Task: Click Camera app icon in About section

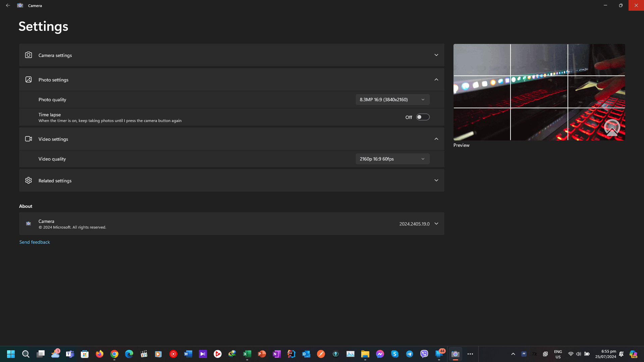Action: coord(29,224)
